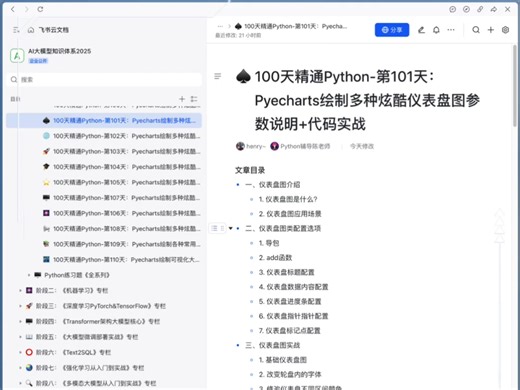
Task: Click the spade icon in document title
Action: [243, 76]
